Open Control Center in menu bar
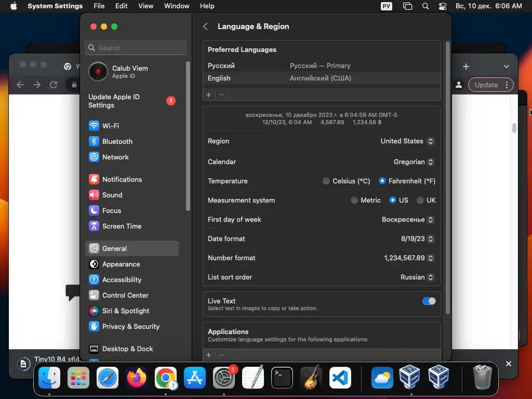 click(443, 6)
